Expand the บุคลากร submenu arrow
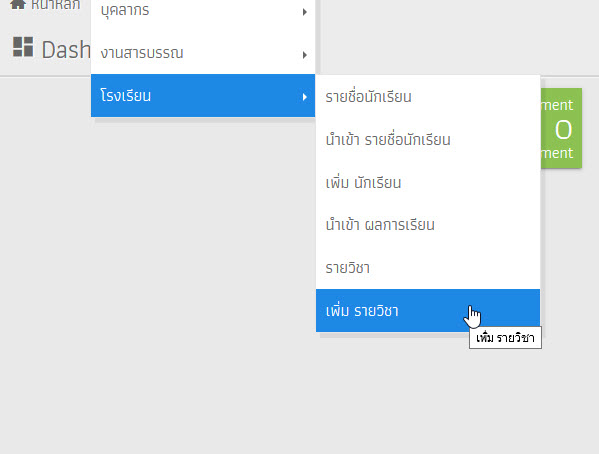The image size is (599, 454). 304,12
